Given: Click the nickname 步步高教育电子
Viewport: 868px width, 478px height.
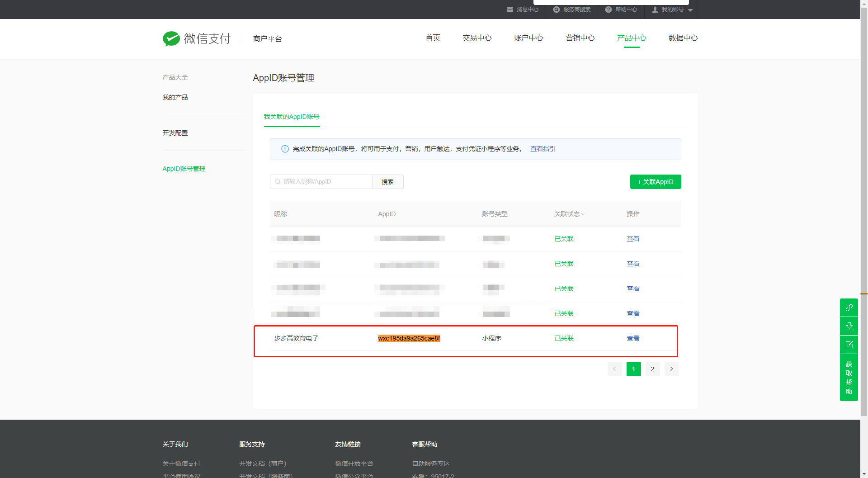Looking at the screenshot, I should point(296,338).
